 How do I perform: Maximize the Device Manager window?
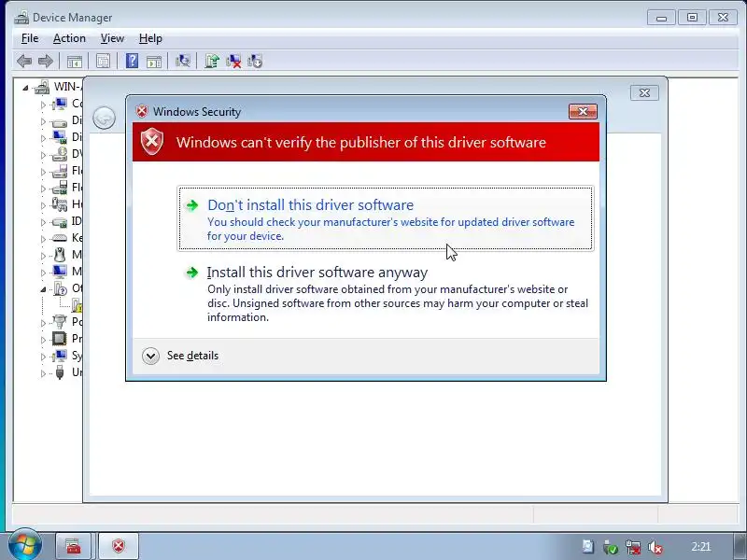point(692,18)
